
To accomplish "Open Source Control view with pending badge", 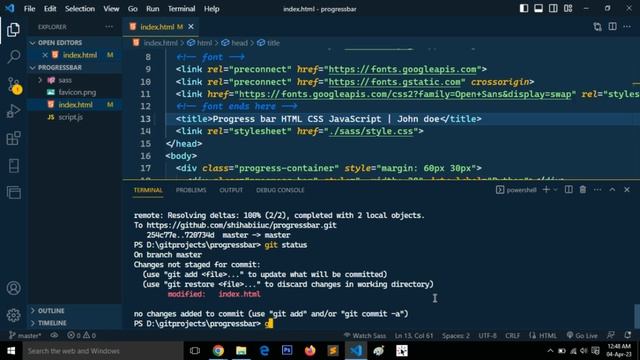I will click(x=14, y=85).
